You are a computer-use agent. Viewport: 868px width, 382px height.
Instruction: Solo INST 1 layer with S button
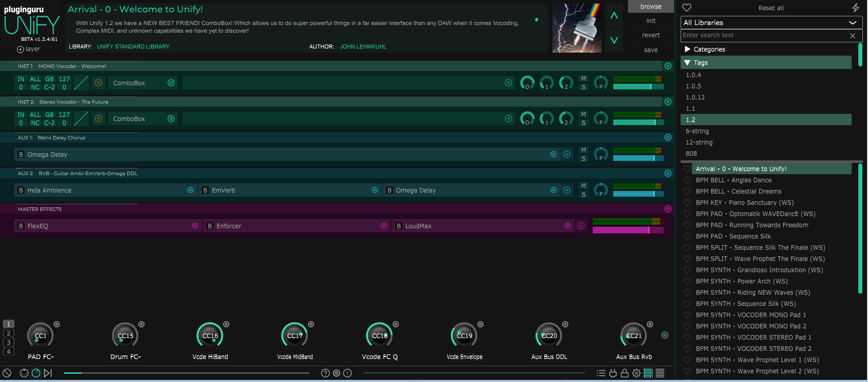point(584,87)
